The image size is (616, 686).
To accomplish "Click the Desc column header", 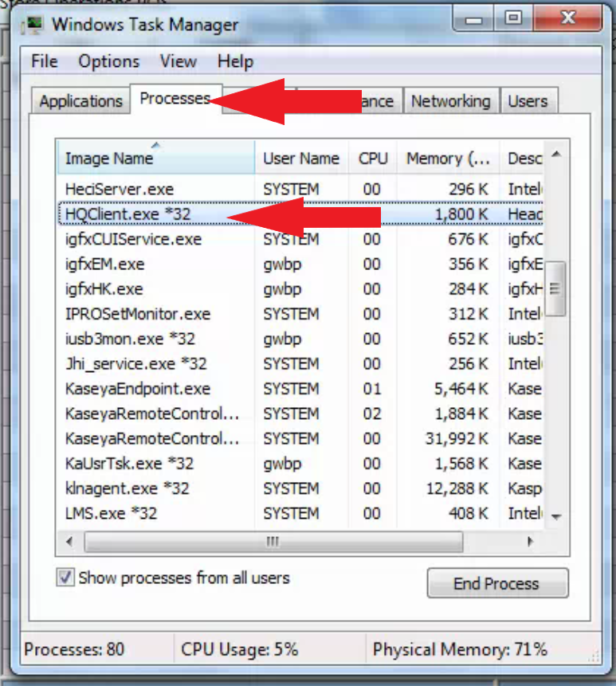I will coord(521,158).
